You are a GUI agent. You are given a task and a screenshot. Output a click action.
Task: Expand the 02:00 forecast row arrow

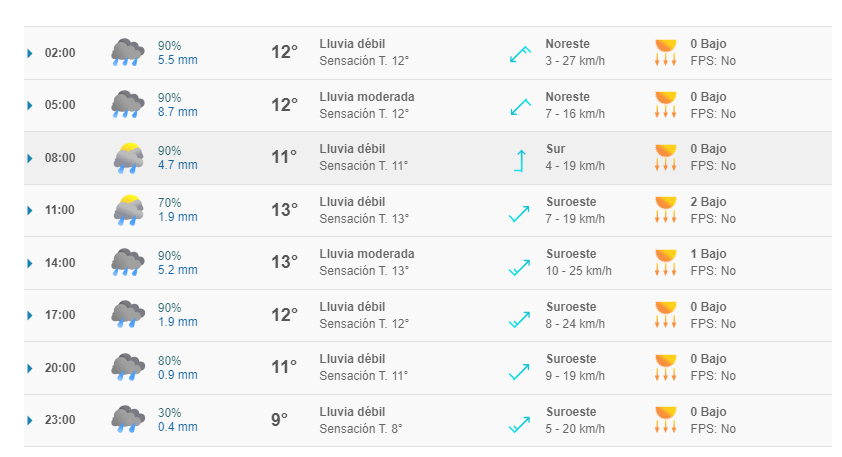coord(30,53)
